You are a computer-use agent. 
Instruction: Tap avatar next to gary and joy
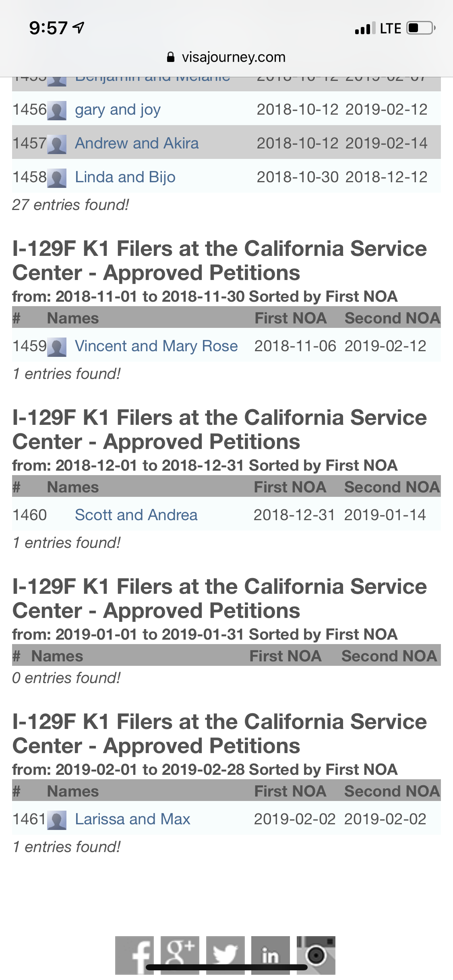coord(57,111)
